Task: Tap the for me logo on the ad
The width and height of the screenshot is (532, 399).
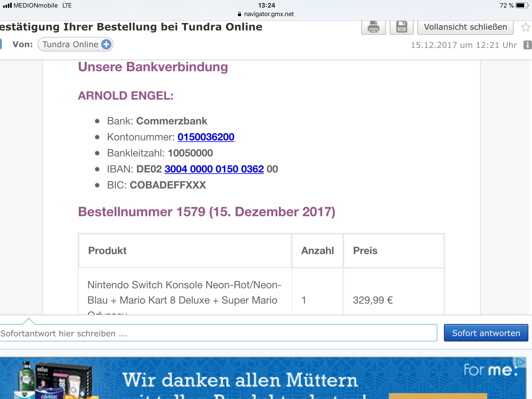Action: (491, 370)
